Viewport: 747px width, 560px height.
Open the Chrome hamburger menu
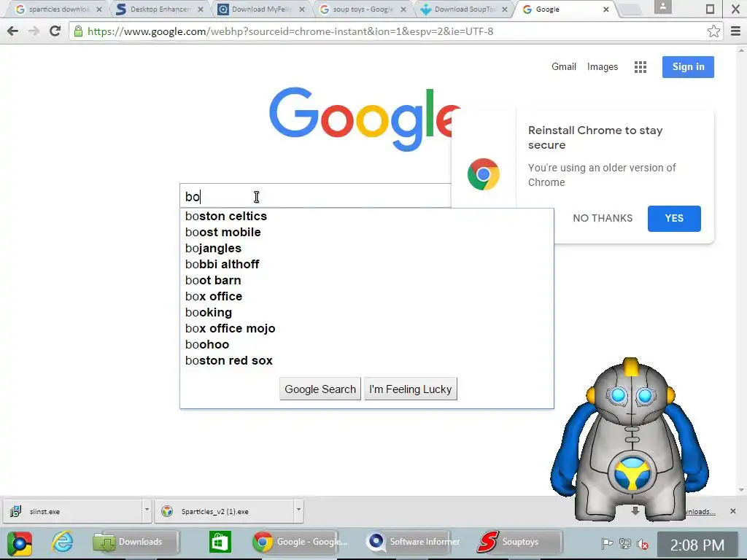[x=735, y=31]
